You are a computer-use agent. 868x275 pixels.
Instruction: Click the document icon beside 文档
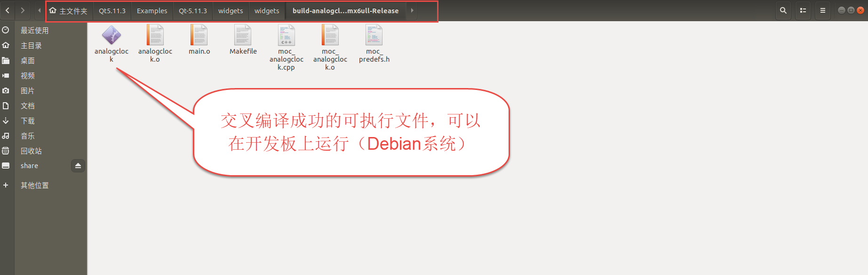6,105
